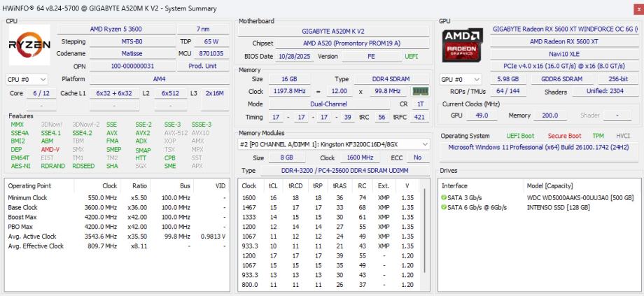This screenshot has width=644, height=296.
Task: Select the 800.0 clock timing row
Action: point(330,285)
